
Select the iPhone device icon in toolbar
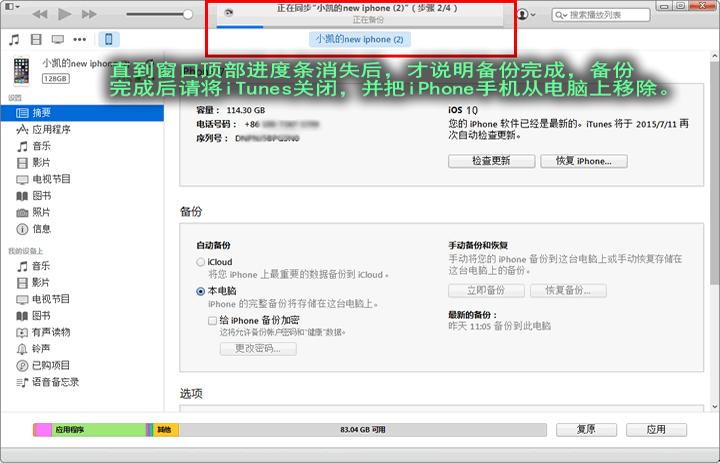(x=109, y=40)
